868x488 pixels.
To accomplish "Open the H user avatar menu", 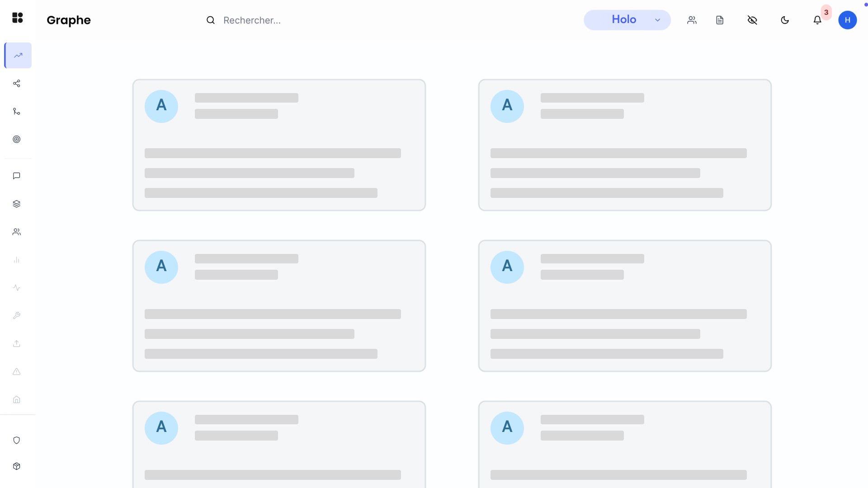I will pyautogui.click(x=847, y=20).
